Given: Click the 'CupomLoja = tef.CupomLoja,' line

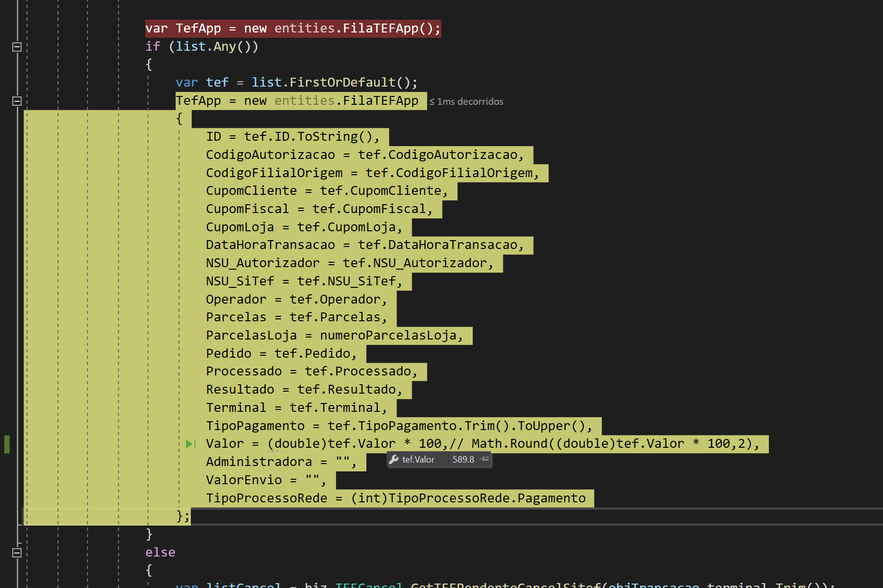Looking at the screenshot, I should coord(304,227).
